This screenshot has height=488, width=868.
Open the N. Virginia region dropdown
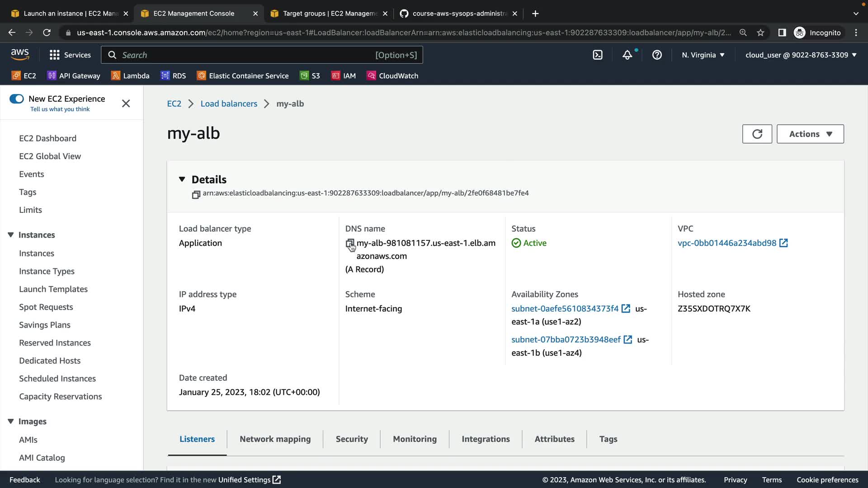click(x=703, y=55)
